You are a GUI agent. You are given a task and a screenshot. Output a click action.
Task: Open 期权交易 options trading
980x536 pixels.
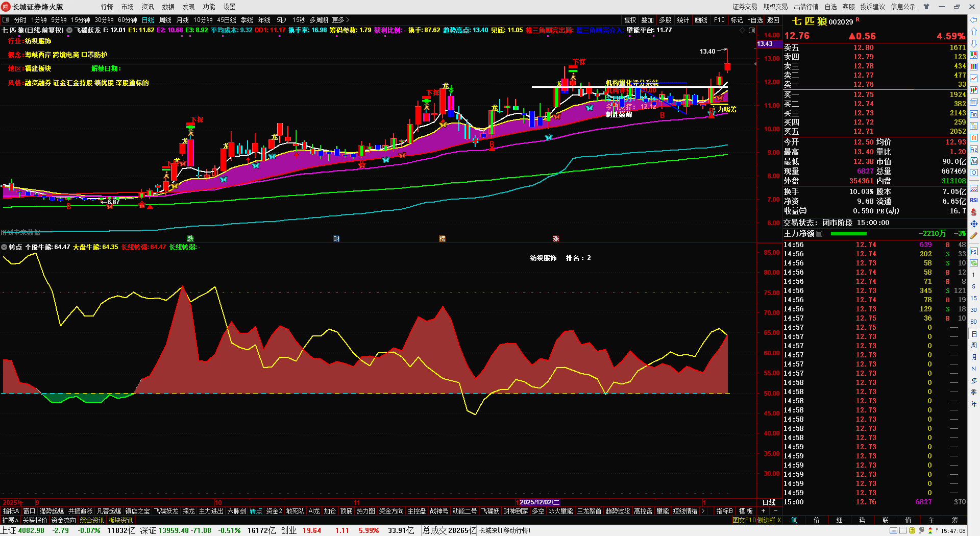point(776,7)
